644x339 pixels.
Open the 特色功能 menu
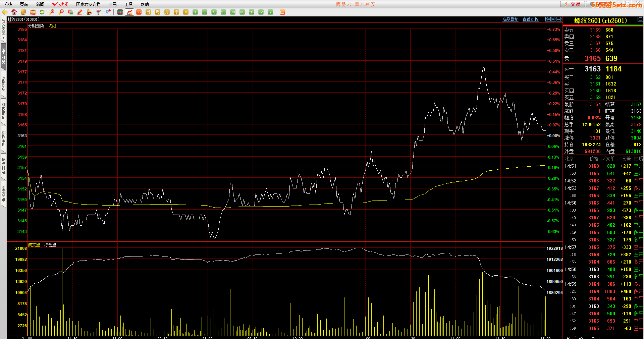[60, 4]
